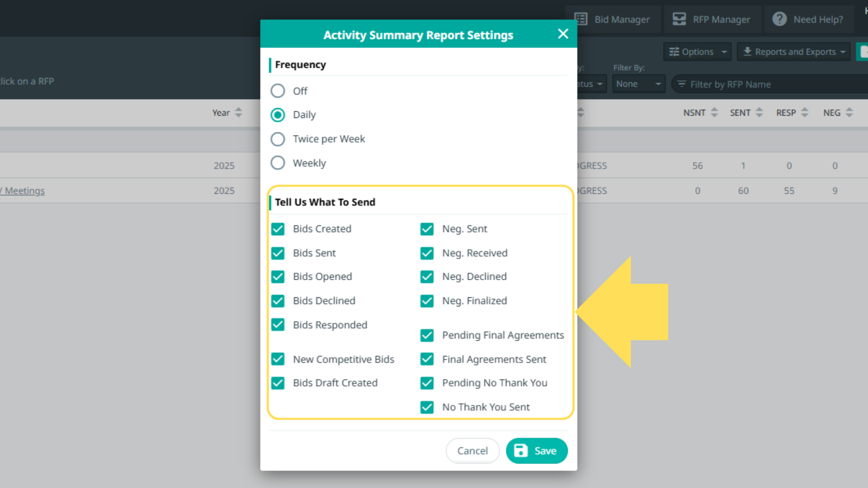Select Twice per Week frequency

[x=278, y=139]
